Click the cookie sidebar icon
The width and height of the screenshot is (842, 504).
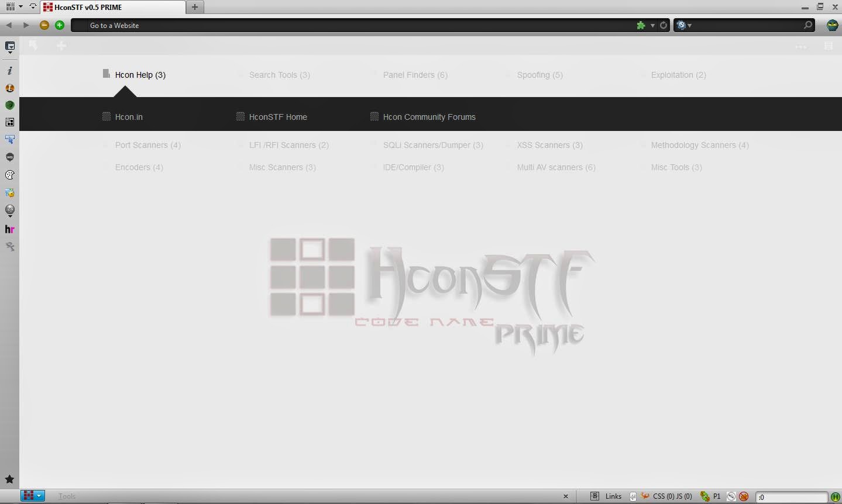click(x=10, y=175)
